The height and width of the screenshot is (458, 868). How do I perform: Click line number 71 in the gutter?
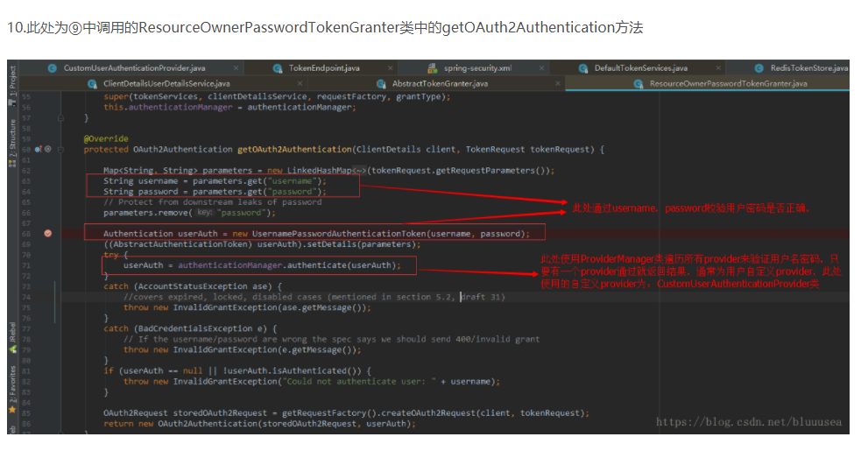[x=26, y=265]
